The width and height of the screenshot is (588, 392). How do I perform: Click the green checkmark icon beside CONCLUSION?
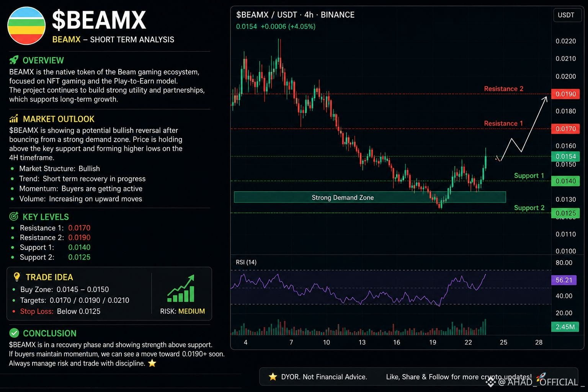pos(14,333)
